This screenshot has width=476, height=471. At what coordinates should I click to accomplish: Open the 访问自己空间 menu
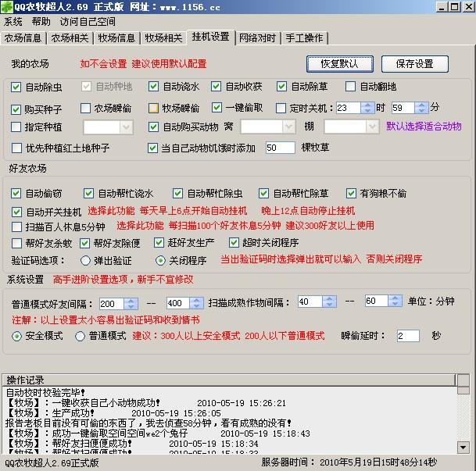tap(88, 22)
